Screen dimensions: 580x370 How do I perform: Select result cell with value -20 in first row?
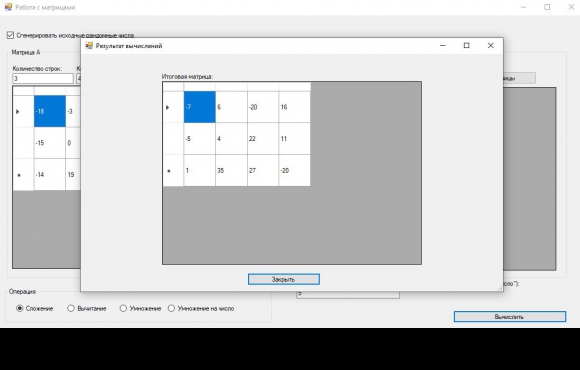click(263, 107)
